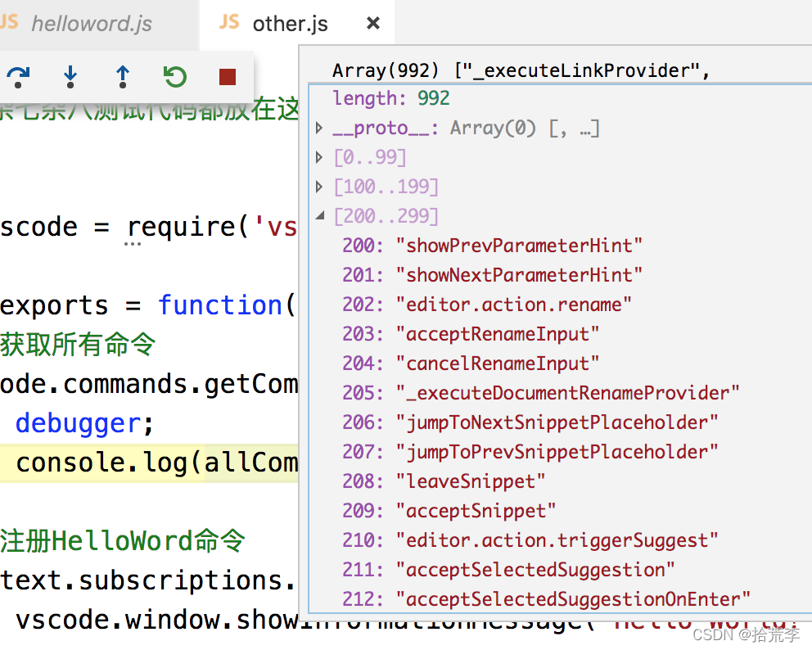Screen dimensions: 812x650
Task: Click the text.subscriptions code line
Action: click(149, 580)
